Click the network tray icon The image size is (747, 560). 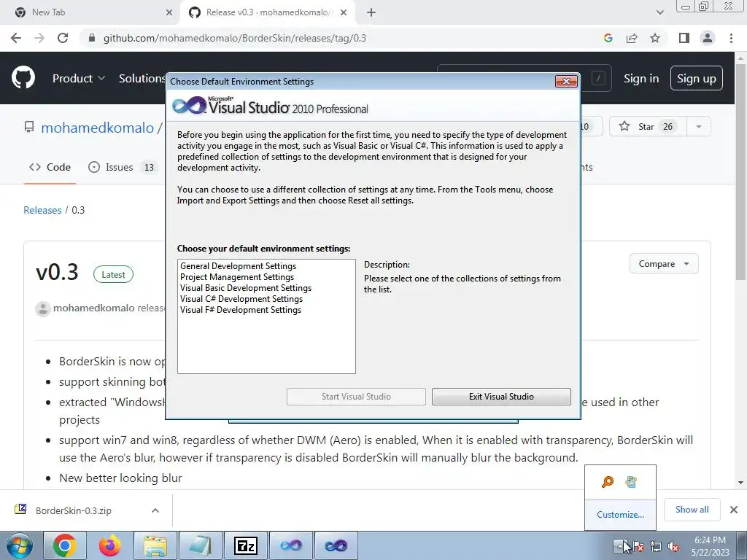656,547
